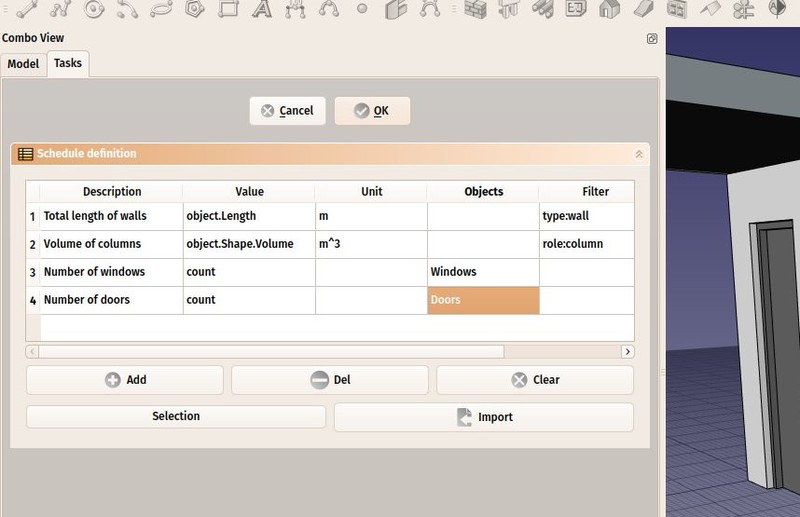Collapse the Schedule definition panel
This screenshot has height=517, width=800.
click(x=639, y=154)
